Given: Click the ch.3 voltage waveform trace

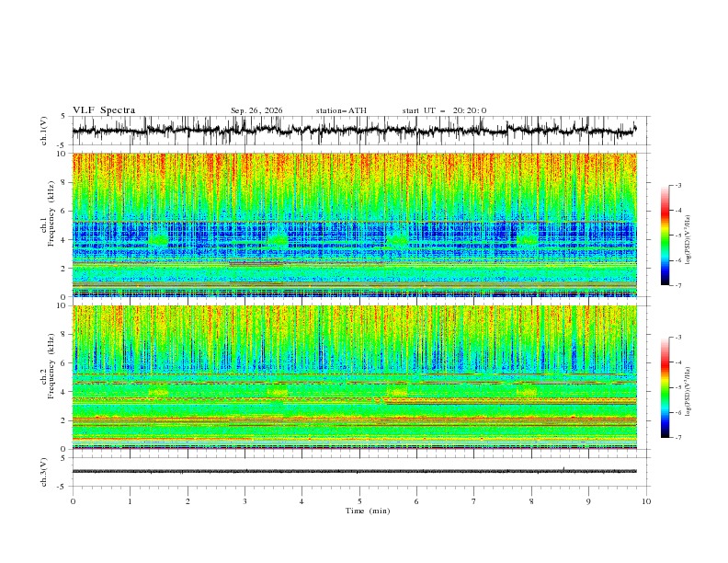Looking at the screenshot, I should tap(354, 471).
